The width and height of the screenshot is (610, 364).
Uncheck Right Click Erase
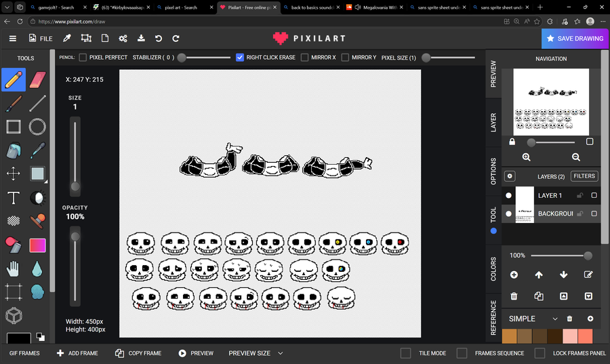[x=240, y=58]
